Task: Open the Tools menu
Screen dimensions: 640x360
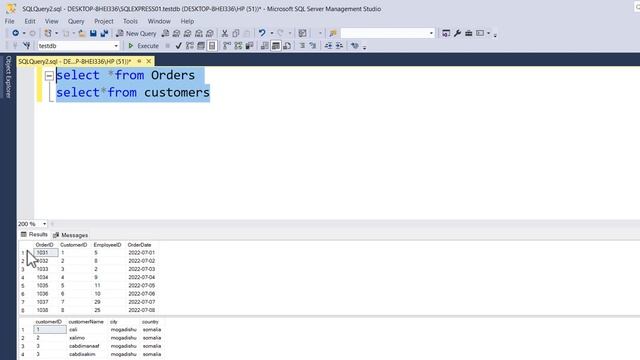Action: pos(130,21)
